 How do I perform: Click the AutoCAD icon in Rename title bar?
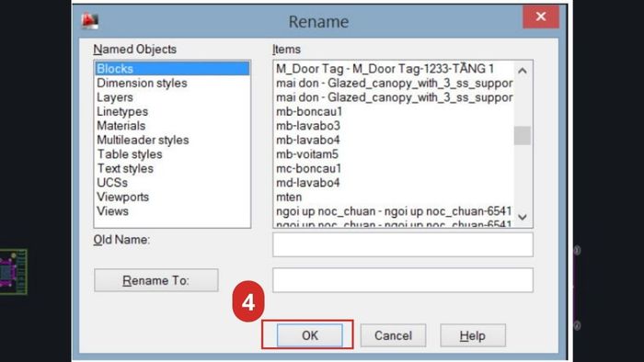pyautogui.click(x=89, y=21)
